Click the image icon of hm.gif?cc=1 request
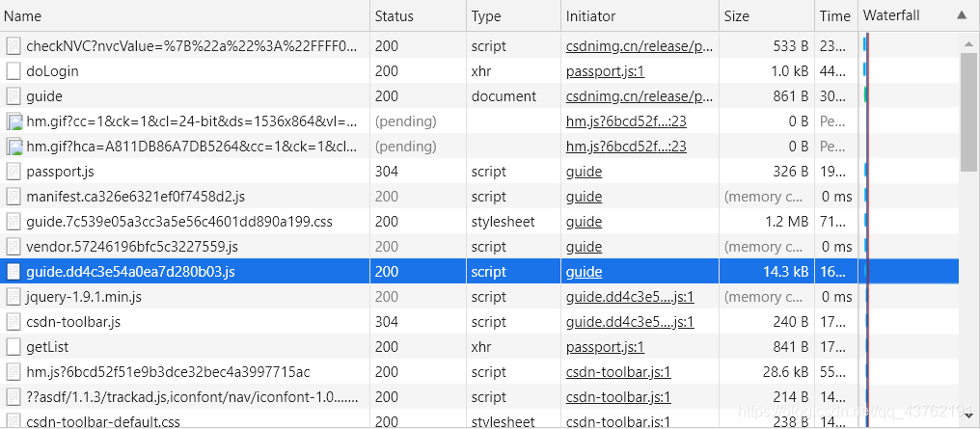The height and width of the screenshot is (429, 980). point(14,121)
